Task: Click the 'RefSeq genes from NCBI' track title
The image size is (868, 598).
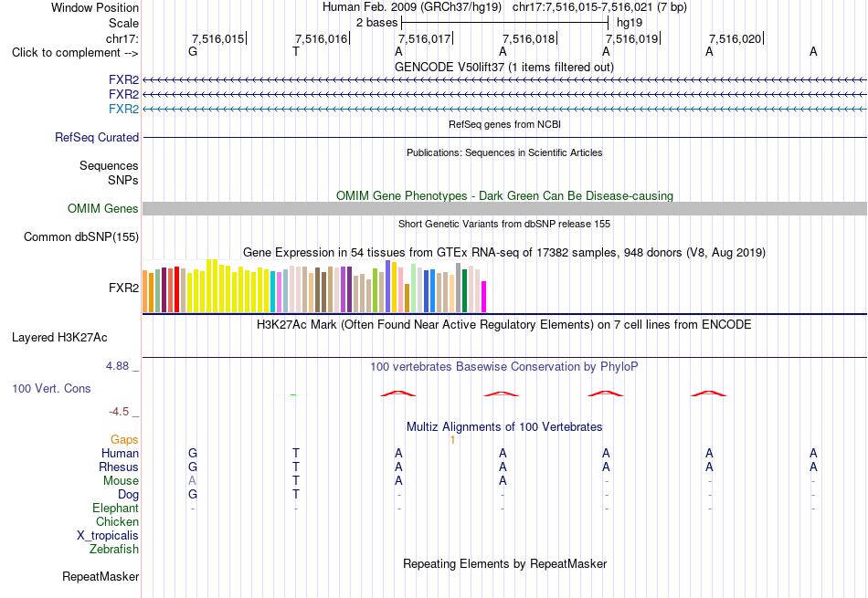Action: tap(504, 124)
